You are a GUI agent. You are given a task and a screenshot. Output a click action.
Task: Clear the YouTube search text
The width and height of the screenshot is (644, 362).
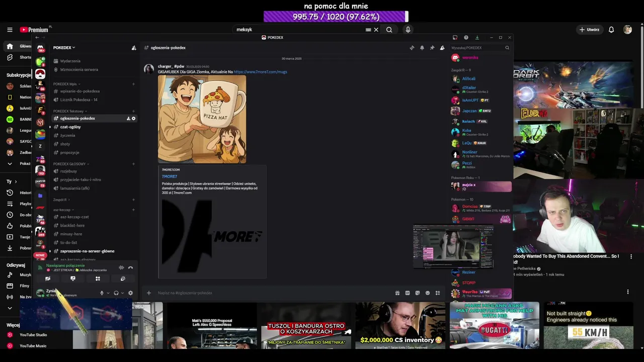[x=376, y=30]
